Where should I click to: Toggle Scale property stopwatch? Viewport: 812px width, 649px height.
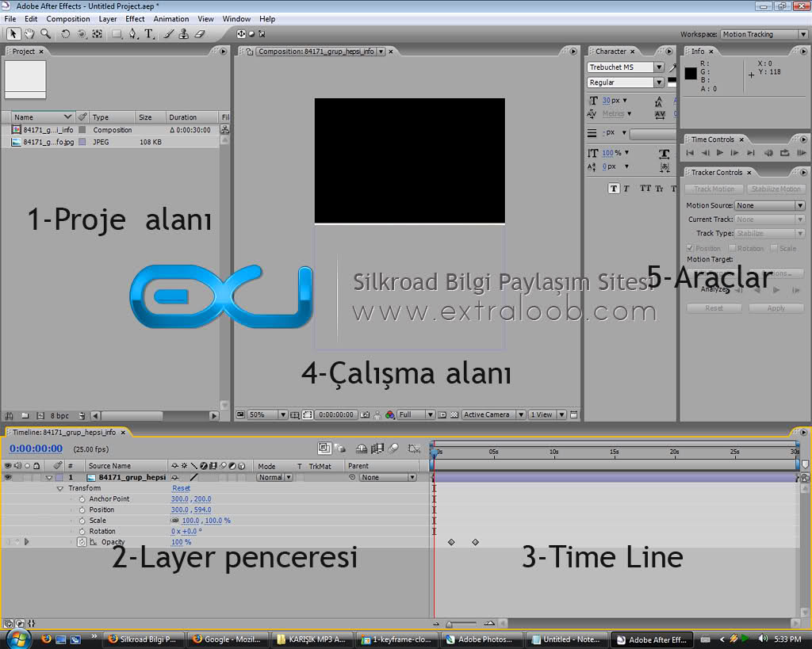pyautogui.click(x=82, y=521)
